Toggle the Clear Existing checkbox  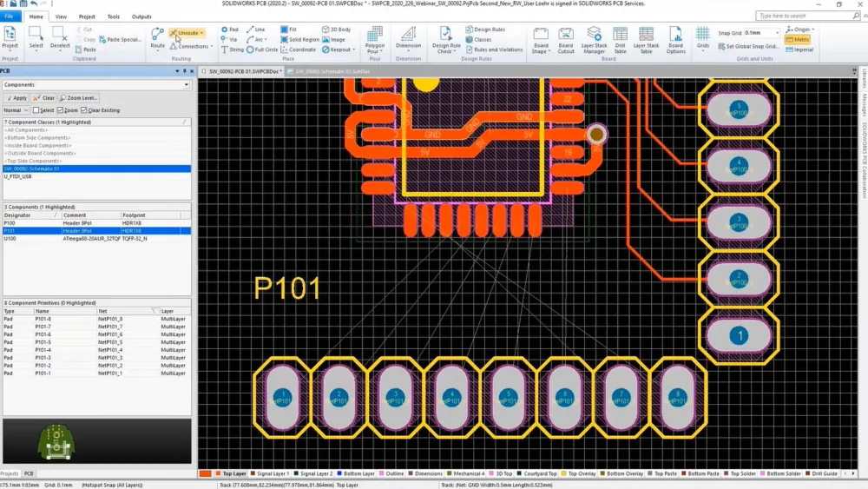84,110
